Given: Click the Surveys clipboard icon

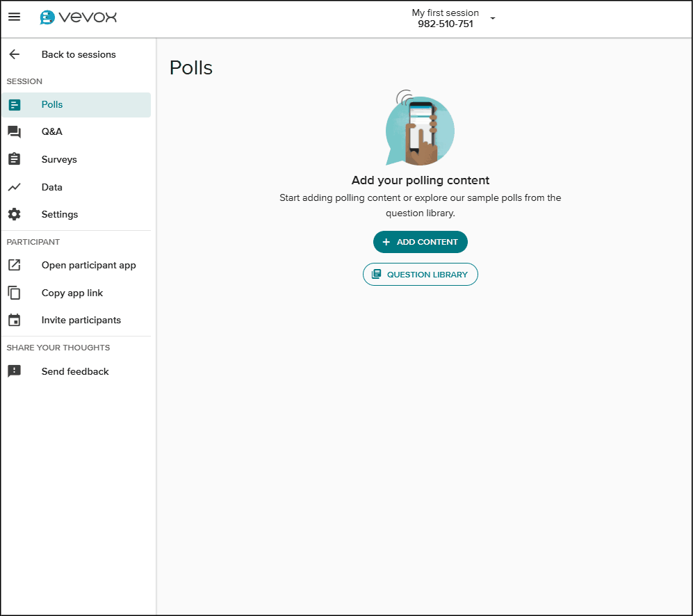Looking at the screenshot, I should click(14, 159).
